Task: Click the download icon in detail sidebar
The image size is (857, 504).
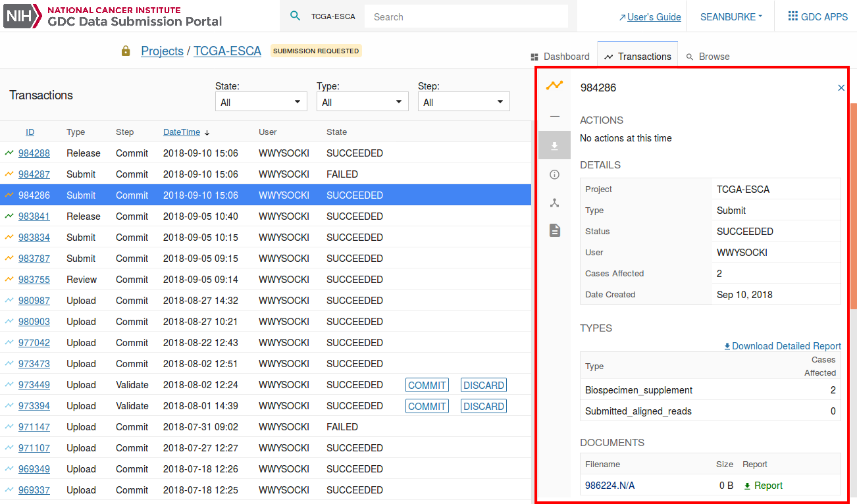Action: click(x=554, y=145)
